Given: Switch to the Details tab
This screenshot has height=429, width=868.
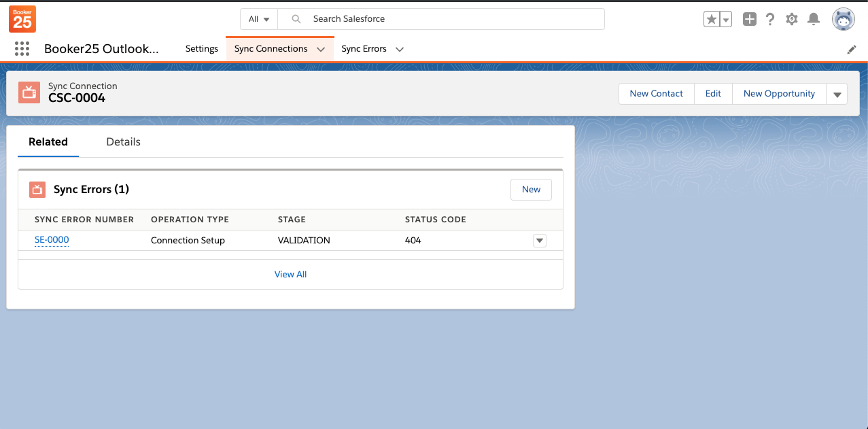Looking at the screenshot, I should [123, 142].
